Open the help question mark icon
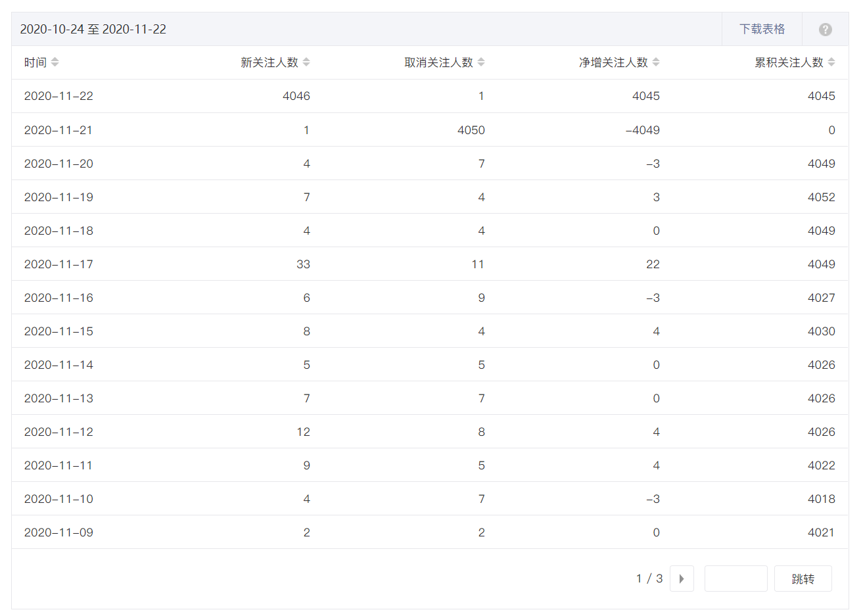 [826, 30]
